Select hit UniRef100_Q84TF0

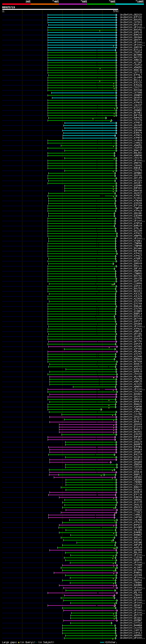pyautogui.click(x=131, y=40)
